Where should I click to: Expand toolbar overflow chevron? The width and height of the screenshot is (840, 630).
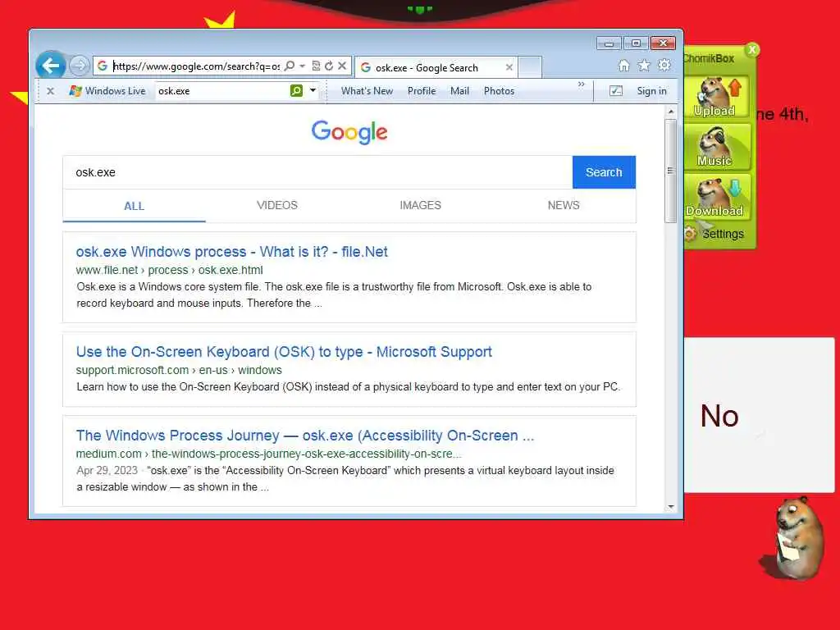[x=582, y=84]
